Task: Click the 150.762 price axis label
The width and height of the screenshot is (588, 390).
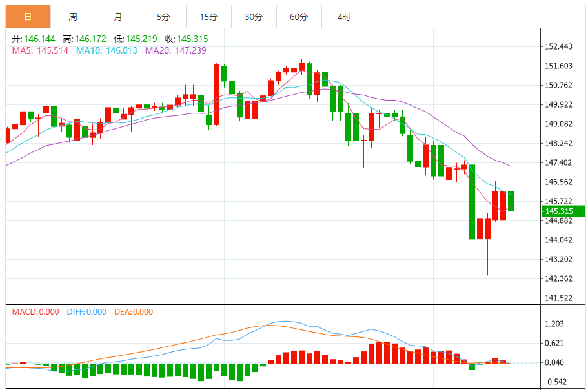Action: coord(558,85)
